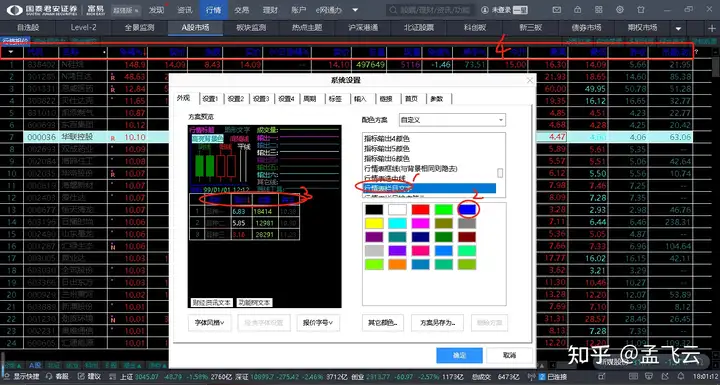Open the four-squares grid icon
720x385 pixels.
tap(599, 10)
